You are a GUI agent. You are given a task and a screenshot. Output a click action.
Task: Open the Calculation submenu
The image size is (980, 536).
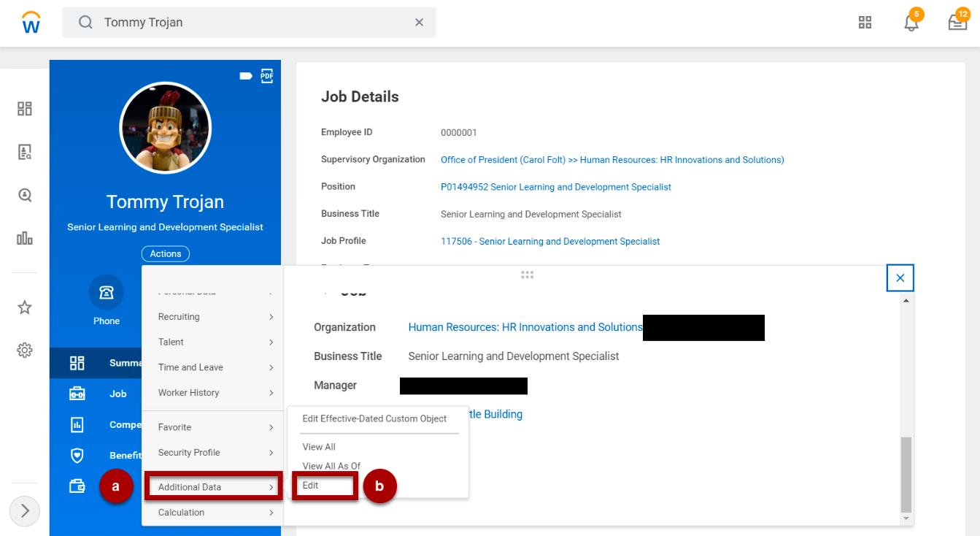click(x=212, y=512)
